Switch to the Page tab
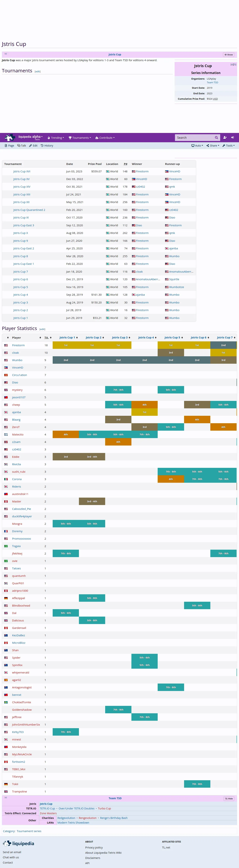The height and width of the screenshot is (868, 239). [x=9, y=146]
